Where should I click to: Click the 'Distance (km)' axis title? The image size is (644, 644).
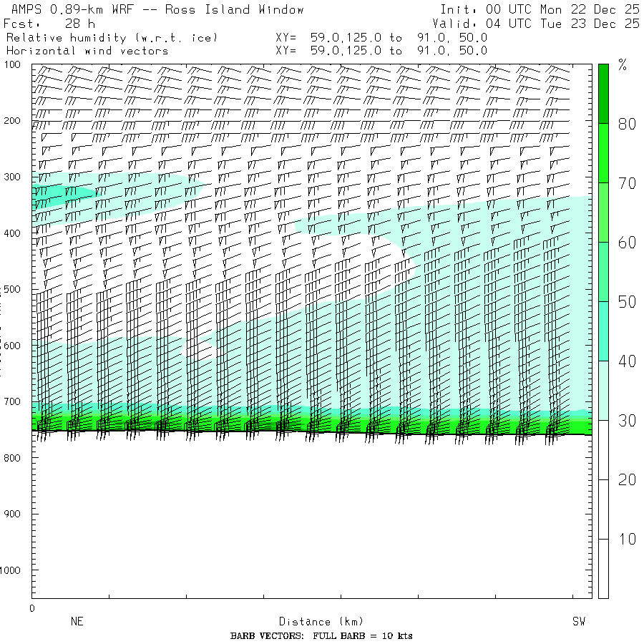[321, 622]
